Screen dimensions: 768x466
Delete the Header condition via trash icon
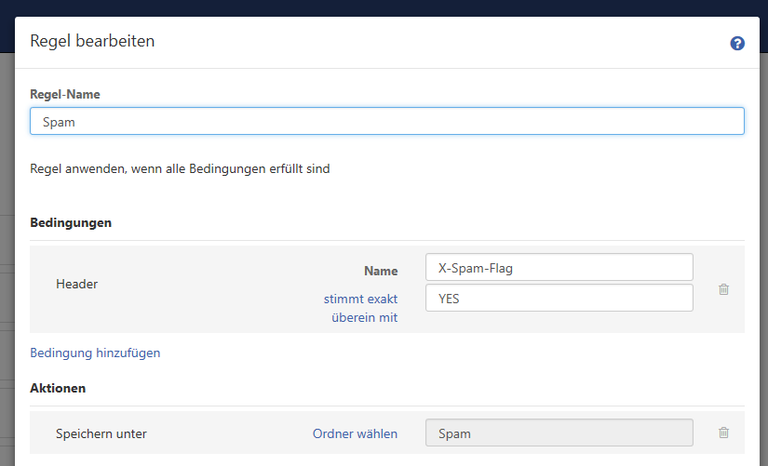coord(723,289)
